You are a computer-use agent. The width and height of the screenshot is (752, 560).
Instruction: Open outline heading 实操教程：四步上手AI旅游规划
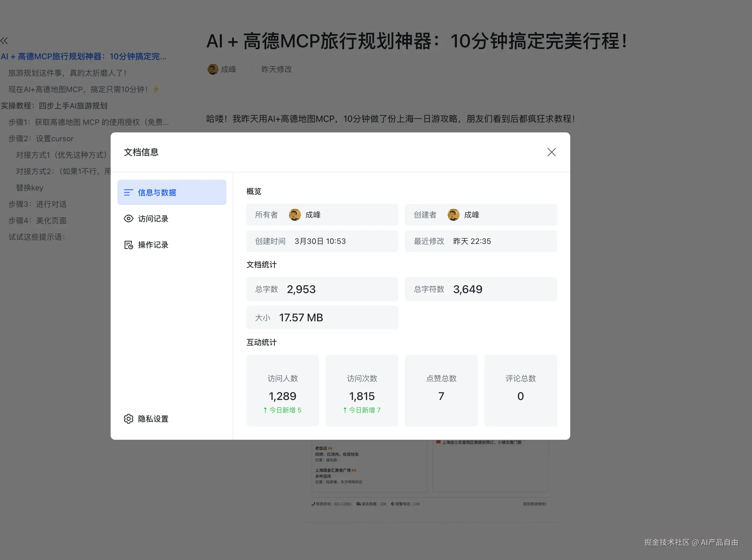point(54,106)
